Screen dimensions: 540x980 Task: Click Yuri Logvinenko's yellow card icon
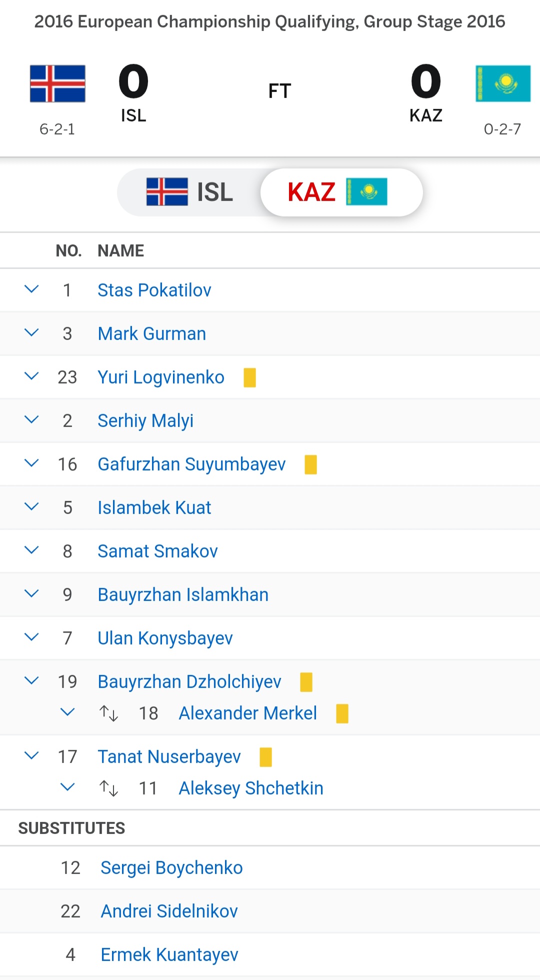point(249,377)
